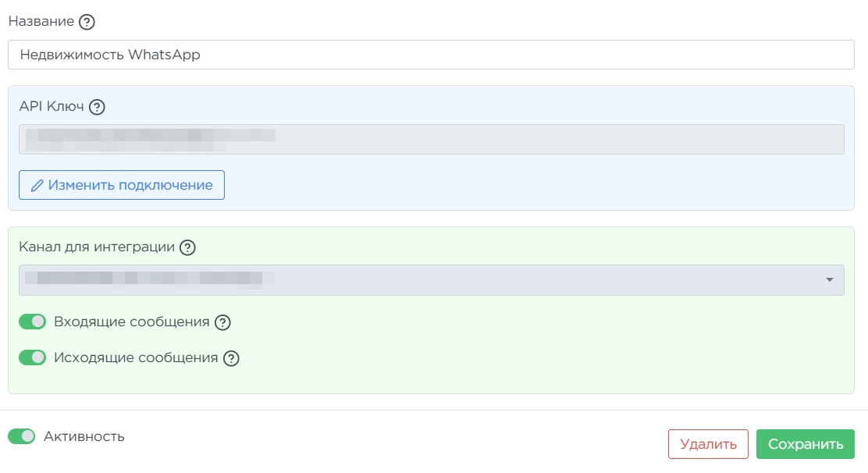The width and height of the screenshot is (868, 473).
Task: Toggle the Активность switch
Action: point(22,436)
